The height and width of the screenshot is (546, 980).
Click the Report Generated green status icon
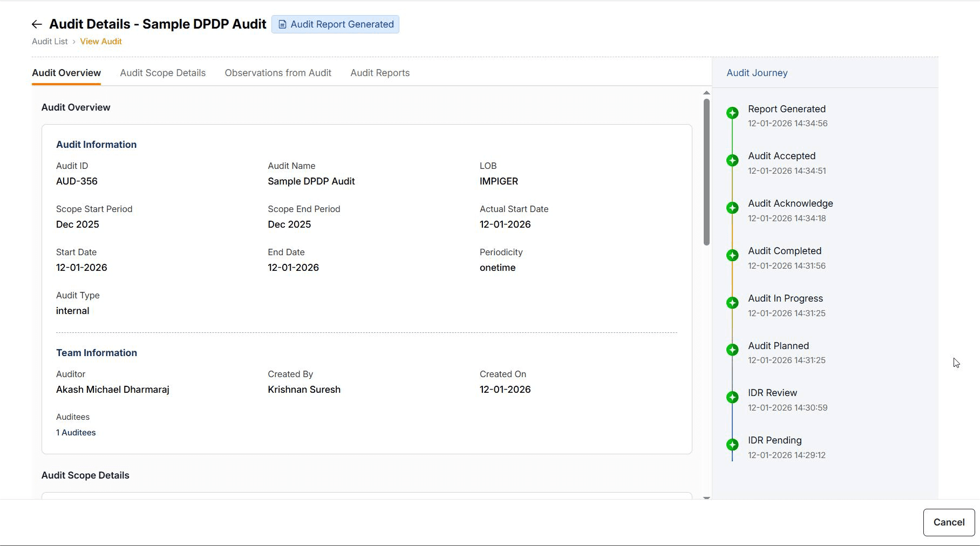pos(732,113)
